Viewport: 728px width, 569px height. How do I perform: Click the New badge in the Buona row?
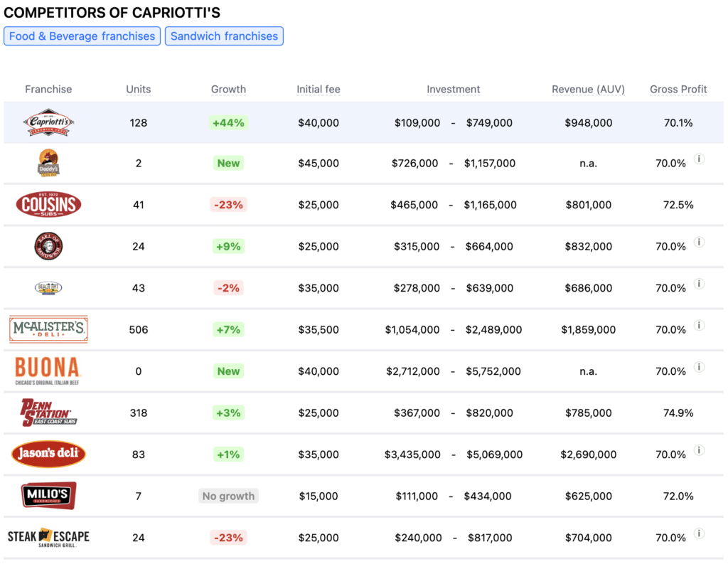(228, 371)
